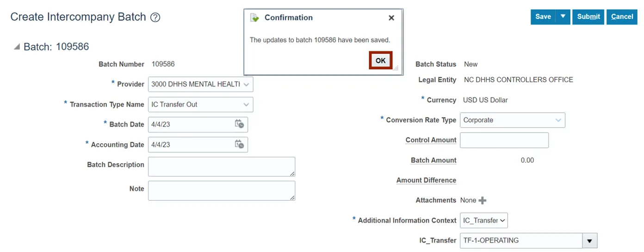Expand the Conversion Rate Type dropdown
This screenshot has width=644, height=252.
click(558, 120)
